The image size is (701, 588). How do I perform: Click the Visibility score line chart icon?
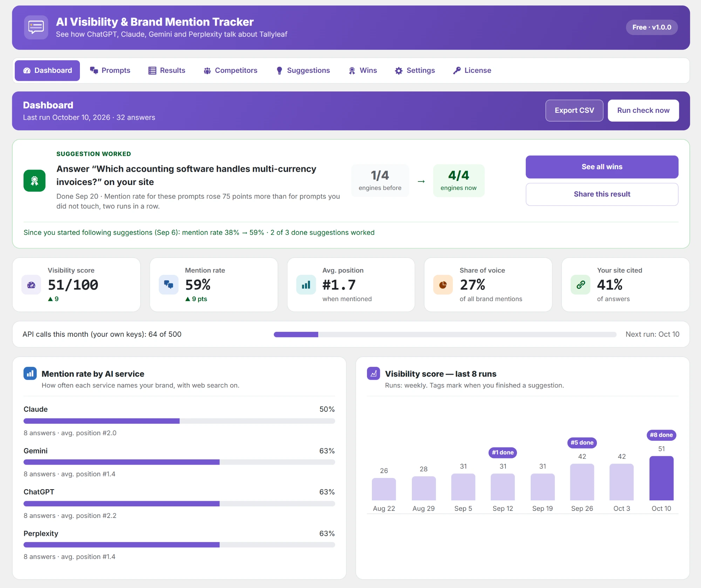pyautogui.click(x=374, y=374)
